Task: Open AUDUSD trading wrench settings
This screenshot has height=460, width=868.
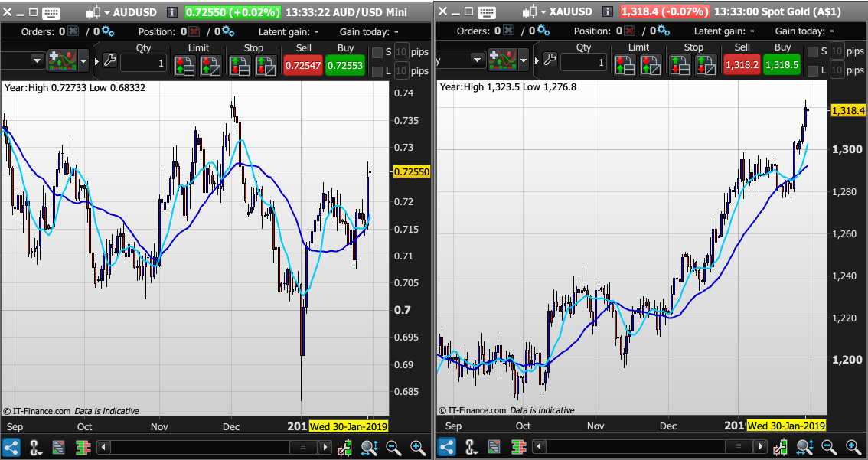Action: pos(109,60)
